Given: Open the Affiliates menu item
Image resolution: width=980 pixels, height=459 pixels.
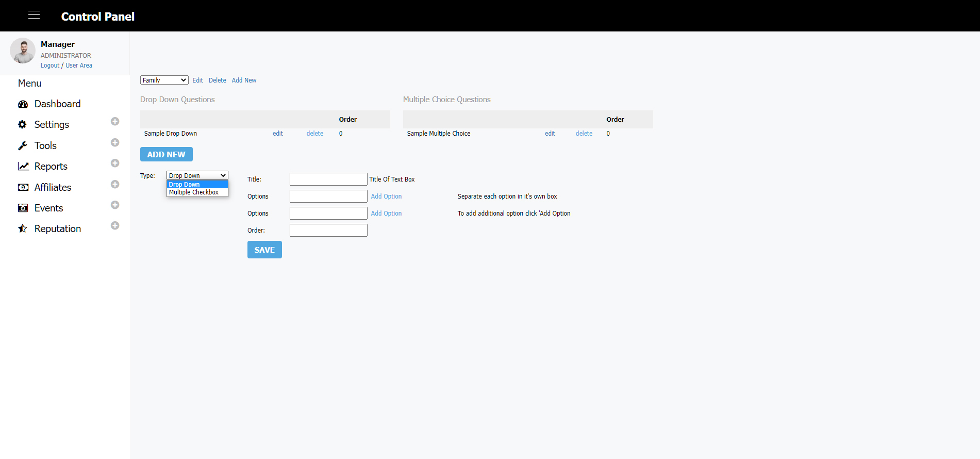Looking at the screenshot, I should pos(53,187).
